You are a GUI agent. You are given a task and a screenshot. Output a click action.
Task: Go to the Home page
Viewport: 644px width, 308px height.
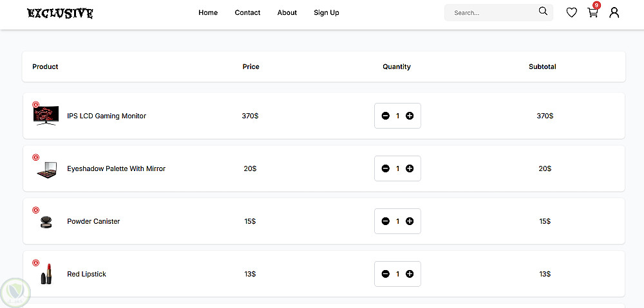click(208, 13)
